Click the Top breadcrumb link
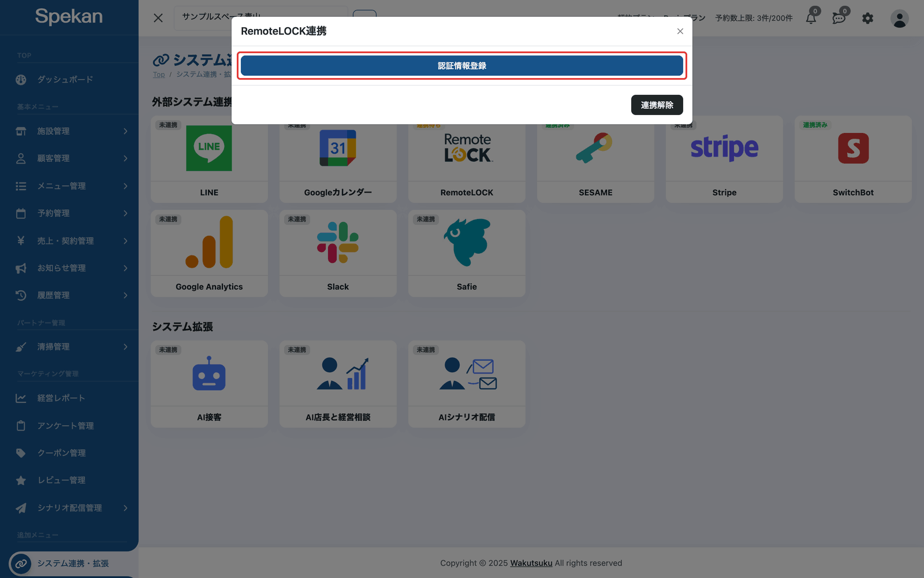The width and height of the screenshot is (924, 578). tap(159, 75)
